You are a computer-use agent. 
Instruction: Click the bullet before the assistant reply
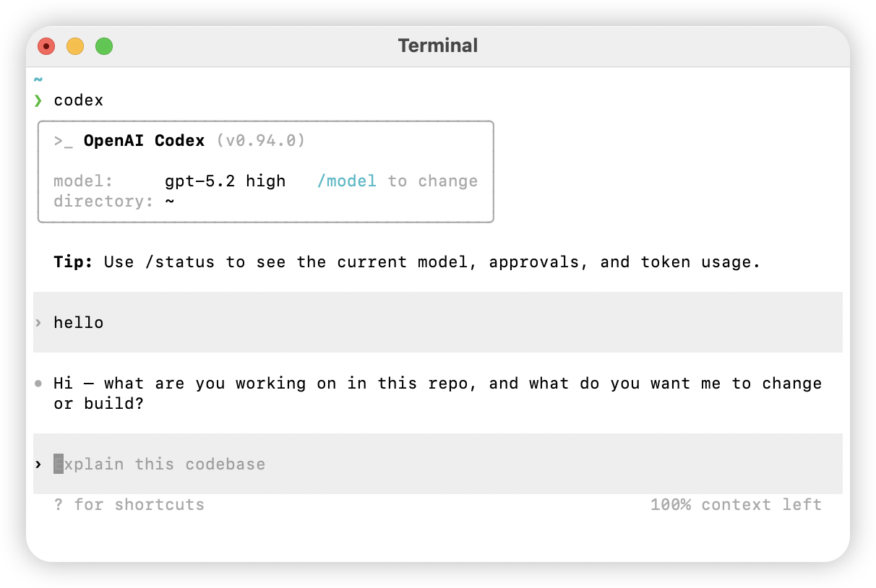coord(38,383)
